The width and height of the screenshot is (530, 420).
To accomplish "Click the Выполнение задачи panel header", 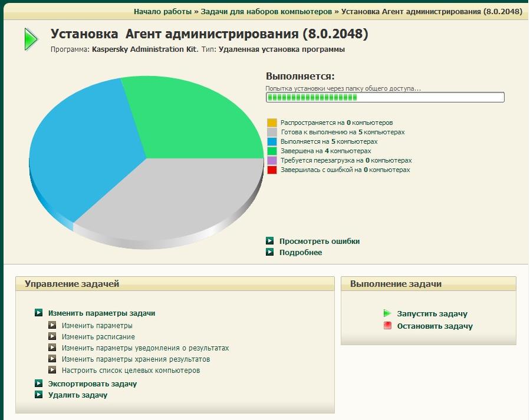I will 428,283.
